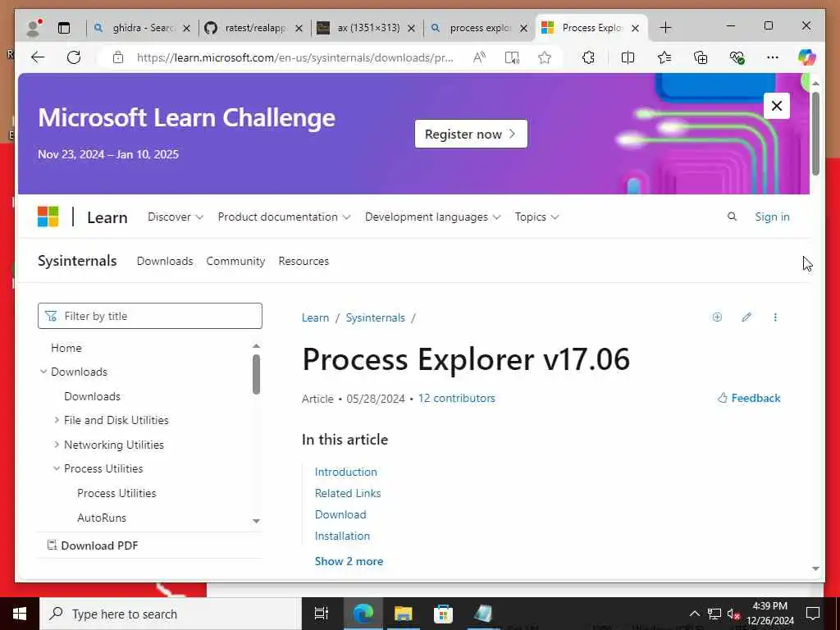
Task: Go to Sysinternals breadcrumb link
Action: click(376, 317)
